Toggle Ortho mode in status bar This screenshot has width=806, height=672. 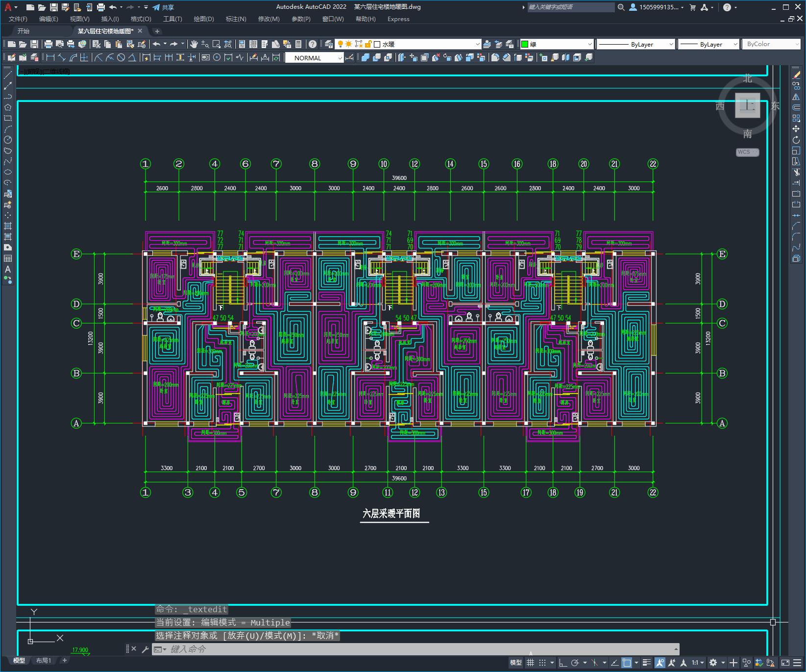[x=563, y=663]
